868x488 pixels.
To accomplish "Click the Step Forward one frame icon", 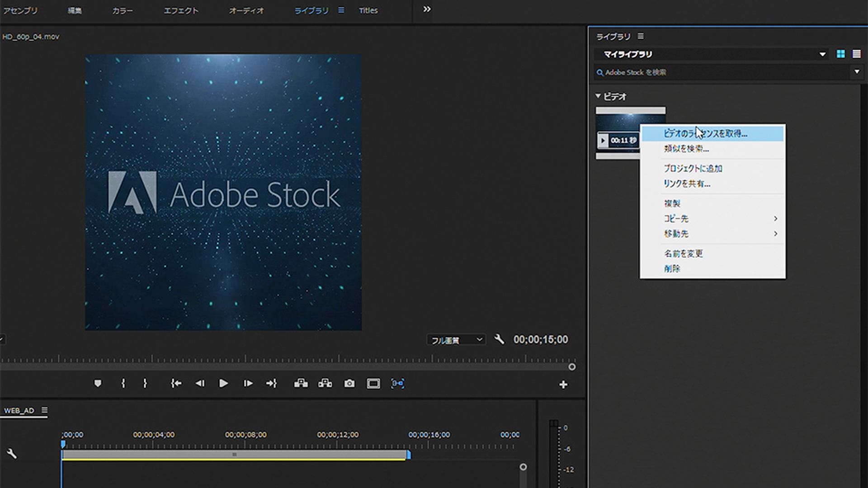I will [248, 384].
